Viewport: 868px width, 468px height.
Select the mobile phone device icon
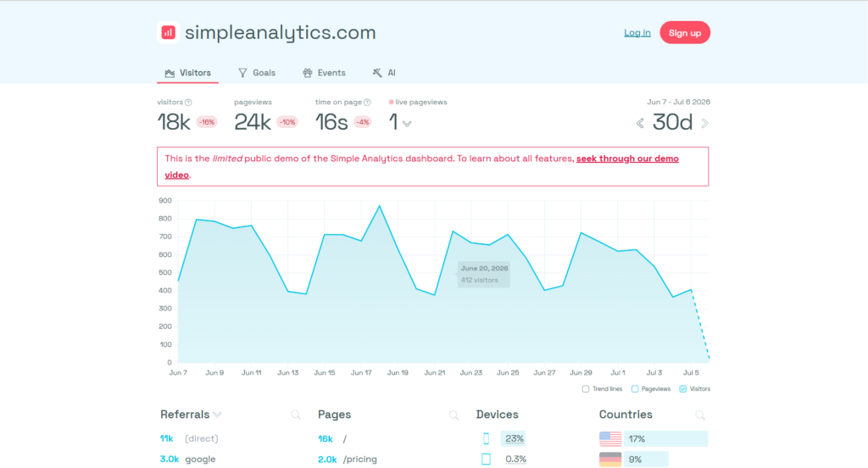486,438
